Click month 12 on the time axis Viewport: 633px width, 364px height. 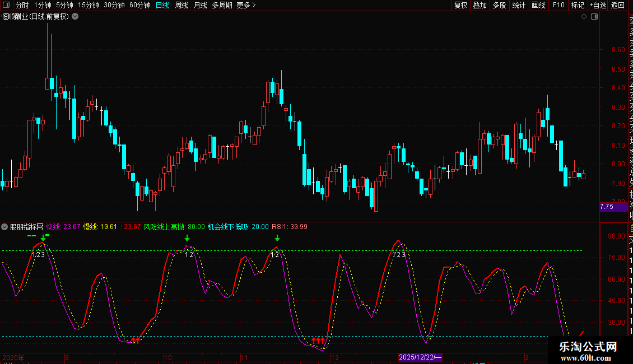point(334,357)
